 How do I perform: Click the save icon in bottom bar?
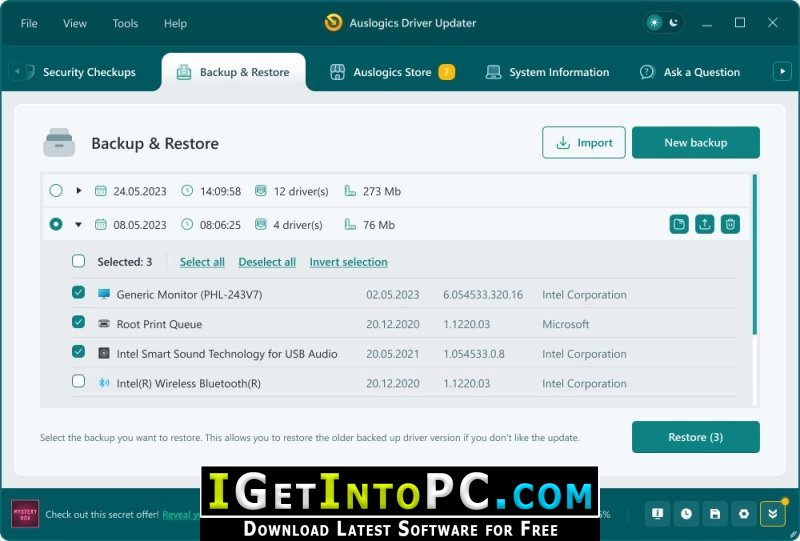715,514
